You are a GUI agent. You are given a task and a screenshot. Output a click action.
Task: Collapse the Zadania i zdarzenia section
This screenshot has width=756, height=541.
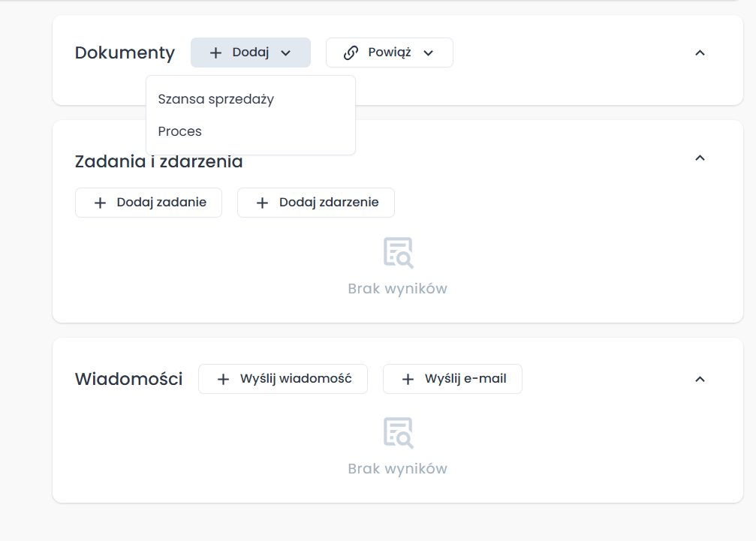pyautogui.click(x=700, y=158)
